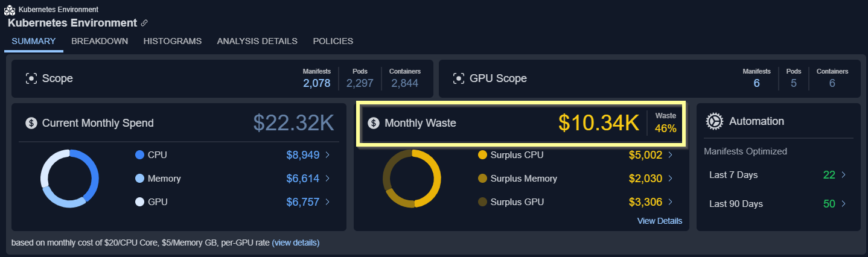This screenshot has width=868, height=257.
Task: Click the Automation gear icon
Action: pos(714,121)
